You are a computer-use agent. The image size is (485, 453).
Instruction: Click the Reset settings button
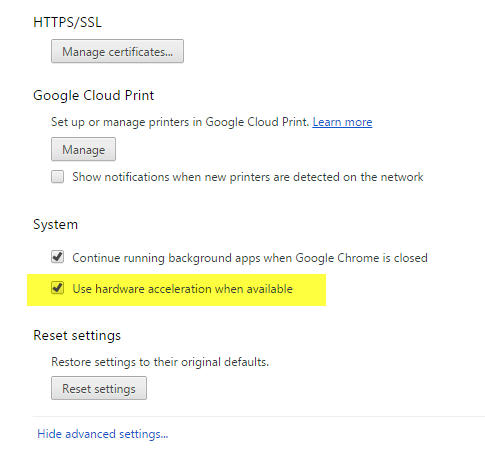pos(99,388)
